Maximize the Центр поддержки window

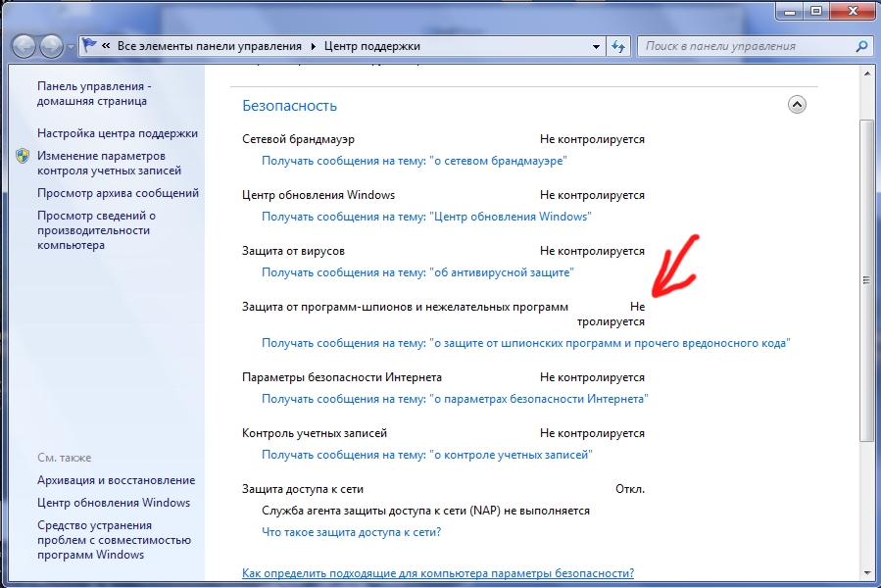pyautogui.click(x=816, y=11)
